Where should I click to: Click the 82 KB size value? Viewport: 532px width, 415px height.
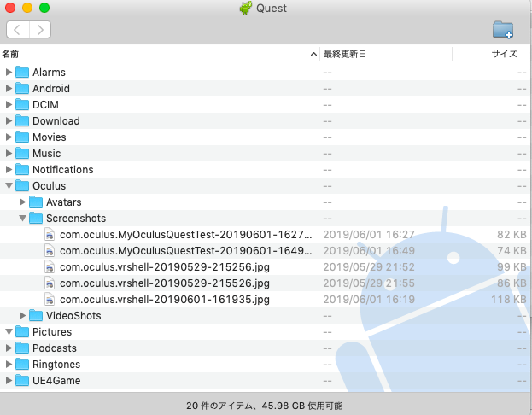(x=512, y=235)
